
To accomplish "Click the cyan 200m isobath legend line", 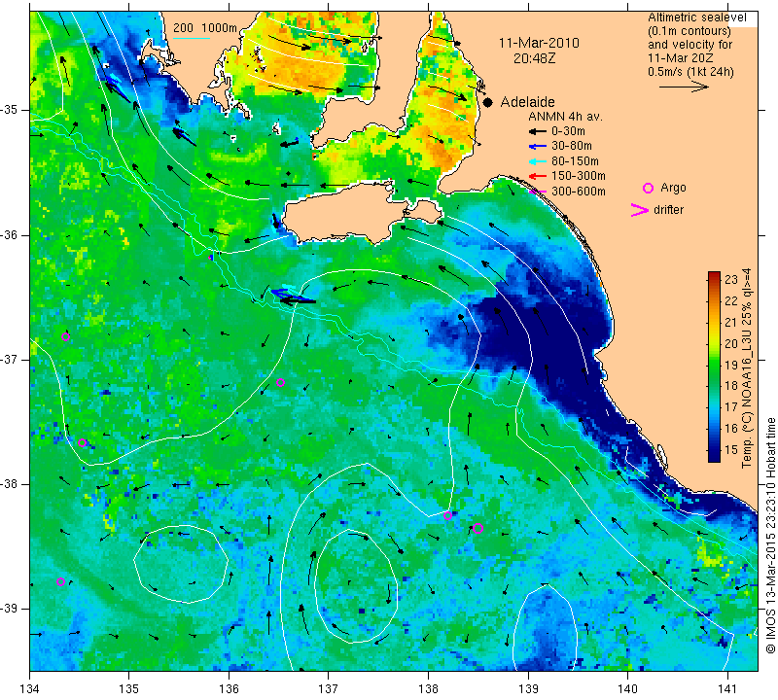I will [x=191, y=38].
